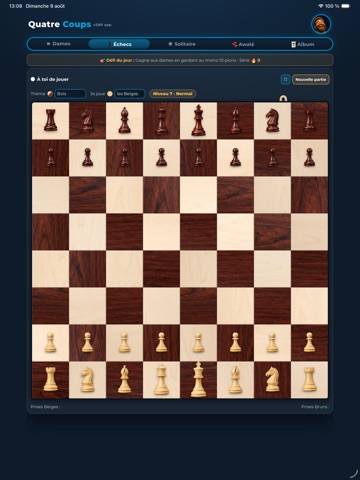Select the beige pawn on c2
The image size is (360, 480).
click(124, 342)
